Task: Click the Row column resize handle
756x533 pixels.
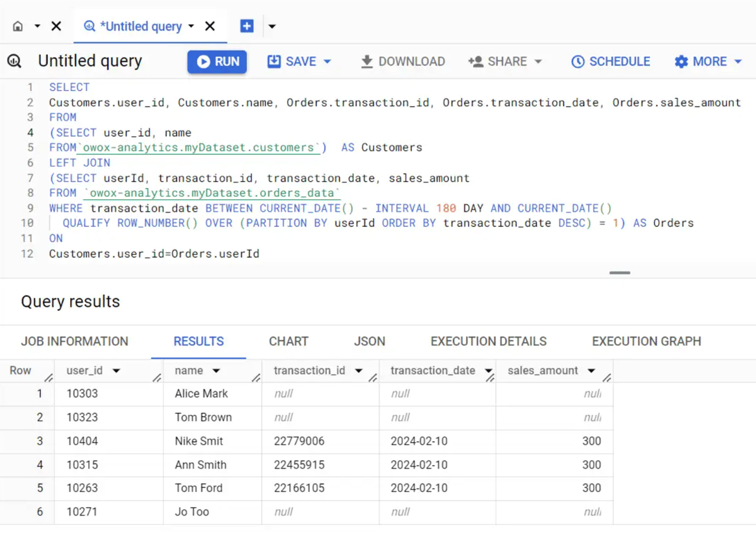Action: (49, 378)
